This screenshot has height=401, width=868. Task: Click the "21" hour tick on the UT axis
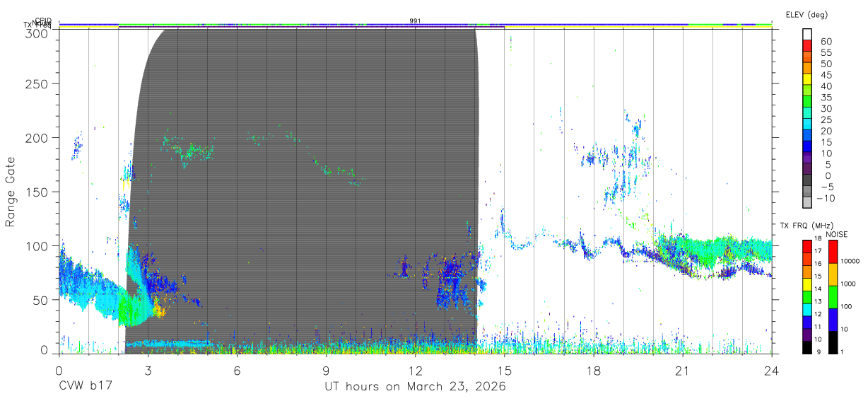682,371
